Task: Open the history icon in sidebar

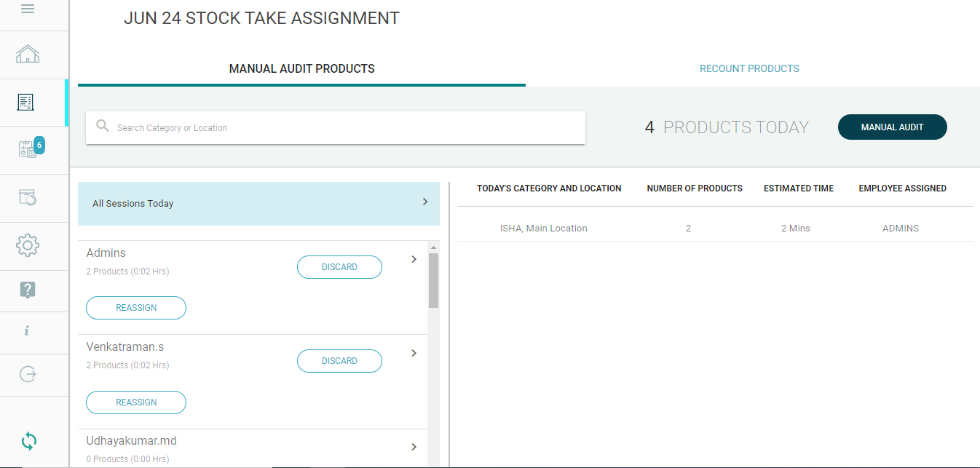Action: point(28,197)
